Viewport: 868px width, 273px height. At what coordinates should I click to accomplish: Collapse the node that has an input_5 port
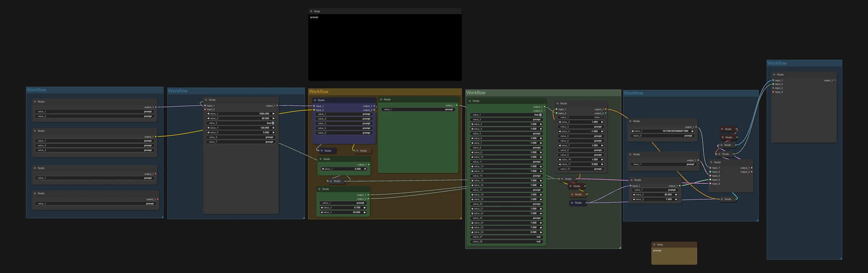[x=711, y=162]
